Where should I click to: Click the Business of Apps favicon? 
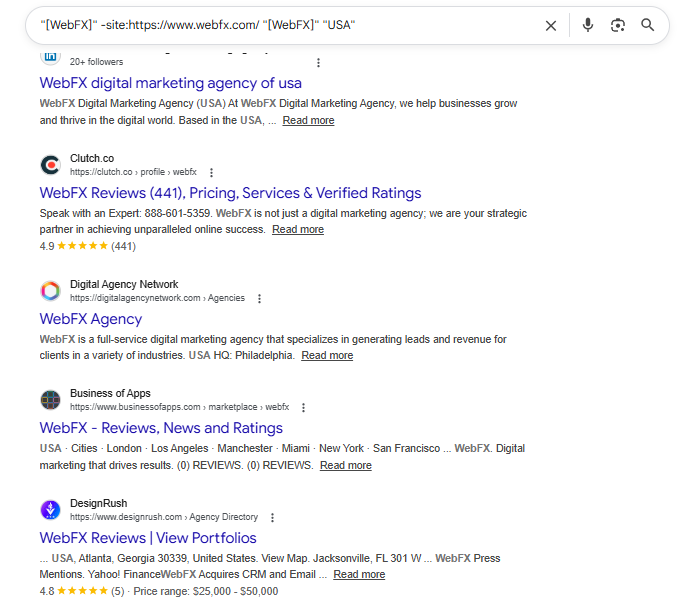coord(50,400)
